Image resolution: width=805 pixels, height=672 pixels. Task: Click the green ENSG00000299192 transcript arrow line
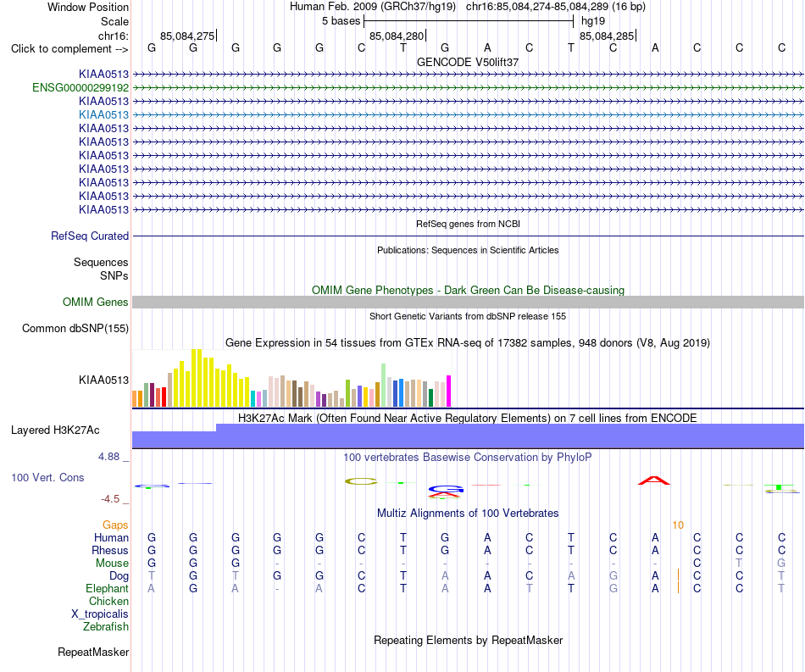pos(468,88)
